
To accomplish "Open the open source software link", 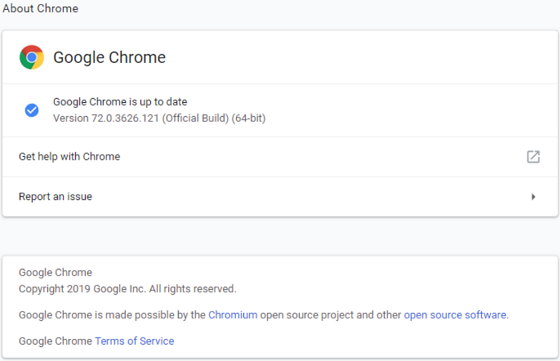I will pos(455,315).
